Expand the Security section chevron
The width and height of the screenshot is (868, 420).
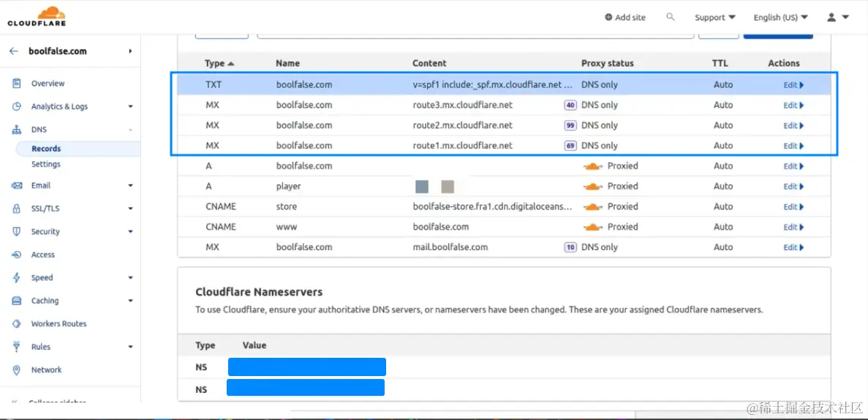(x=131, y=232)
